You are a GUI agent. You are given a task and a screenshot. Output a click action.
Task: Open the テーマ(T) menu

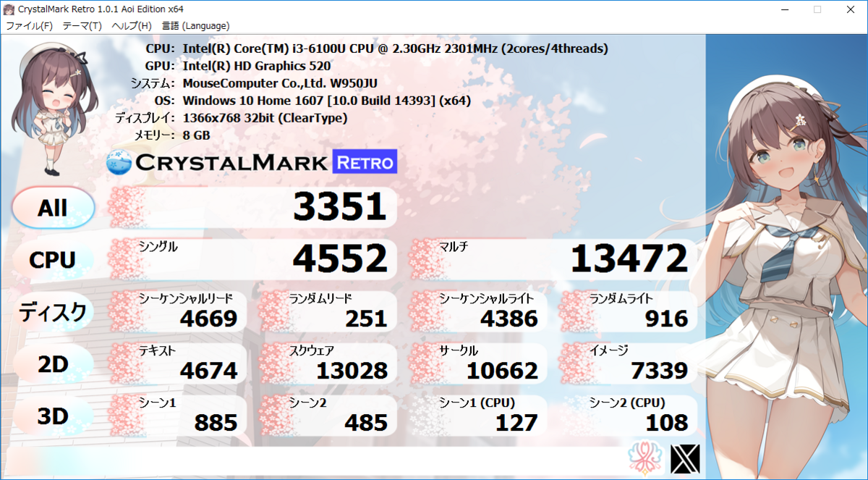click(x=82, y=25)
